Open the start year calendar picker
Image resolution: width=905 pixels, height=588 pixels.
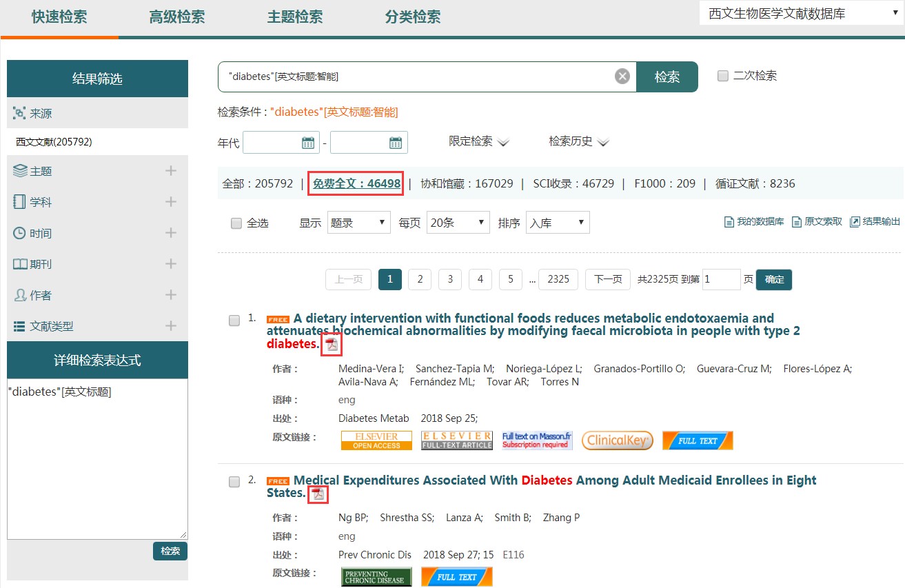308,143
